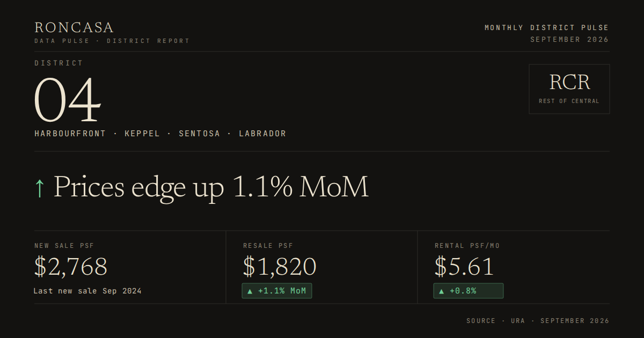Click the Monthly District Pulse header
The image size is (644, 338).
(547, 27)
